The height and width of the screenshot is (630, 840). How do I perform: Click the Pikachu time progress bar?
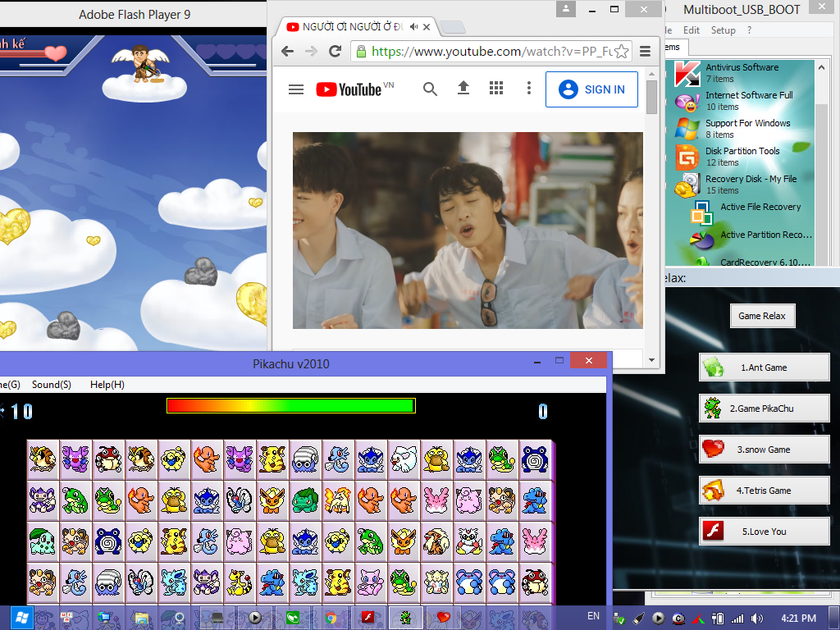click(x=291, y=405)
